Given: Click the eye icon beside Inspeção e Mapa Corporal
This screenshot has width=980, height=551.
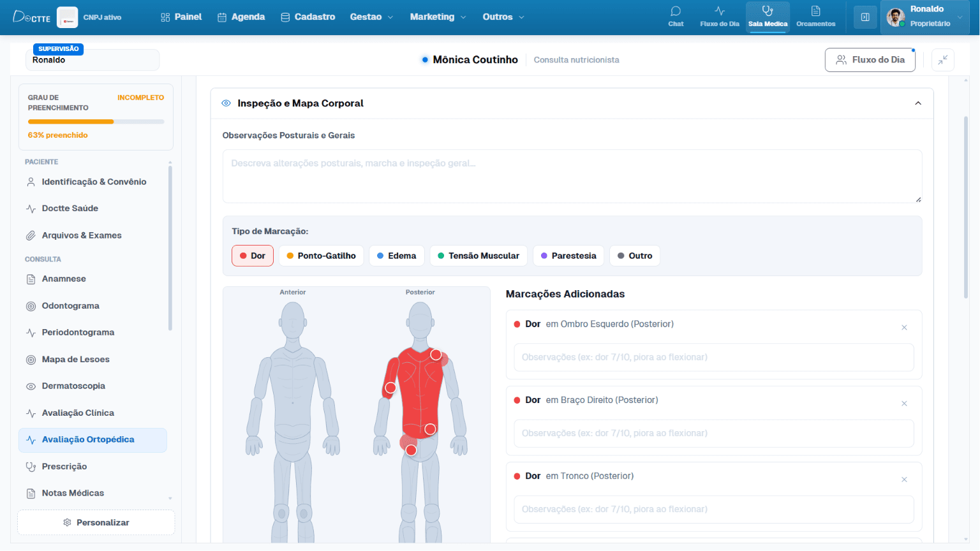Looking at the screenshot, I should pos(226,103).
